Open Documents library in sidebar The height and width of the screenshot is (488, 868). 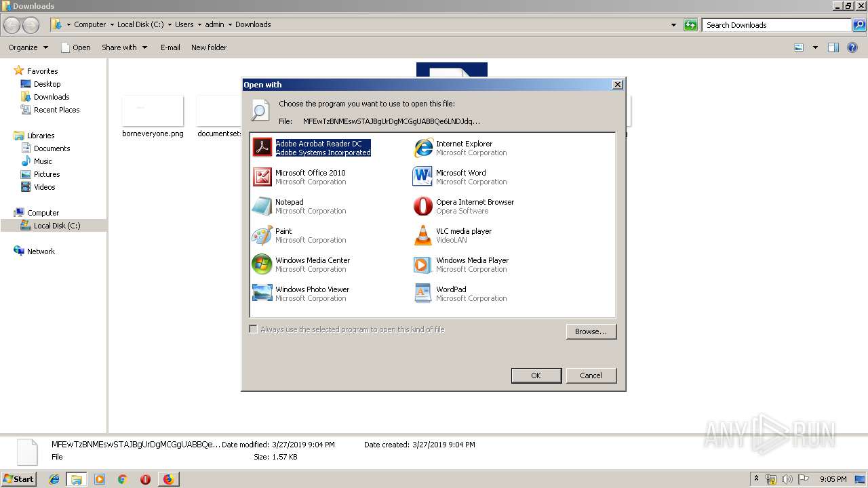click(x=52, y=148)
